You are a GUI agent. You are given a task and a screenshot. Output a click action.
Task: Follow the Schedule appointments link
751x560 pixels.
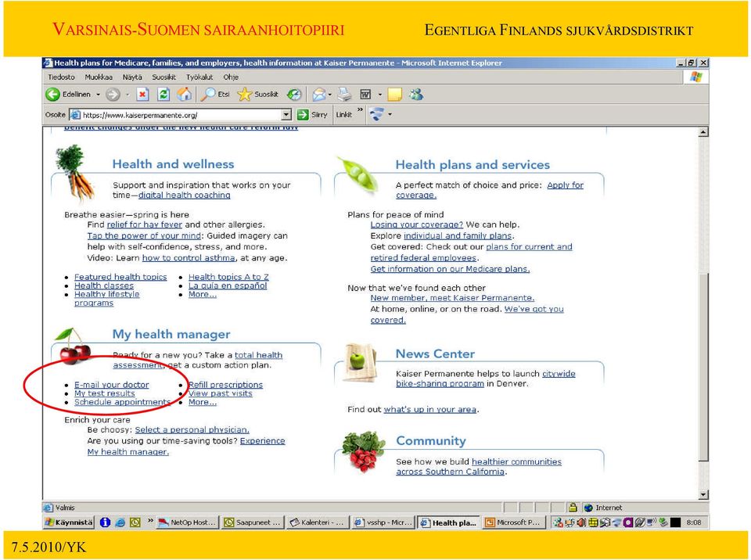click(122, 402)
